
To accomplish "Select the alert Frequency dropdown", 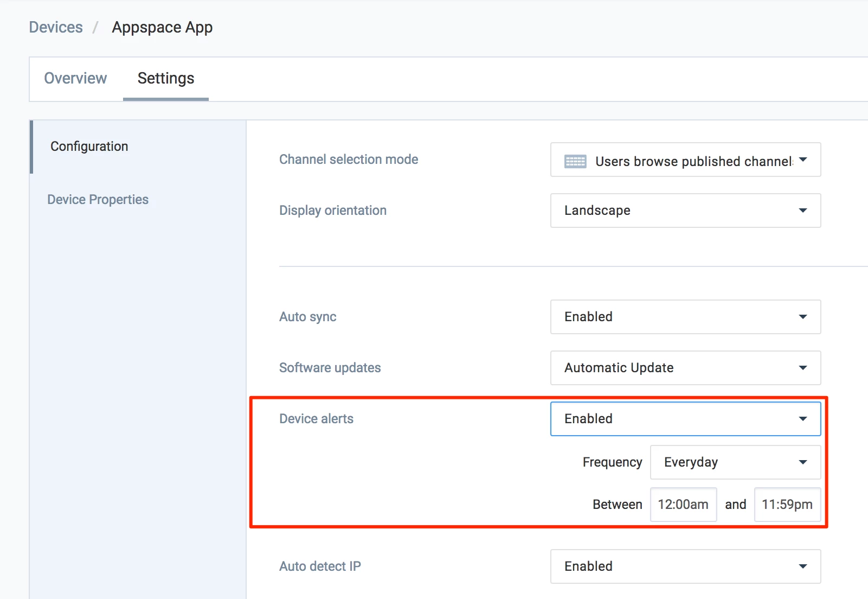I will click(x=735, y=462).
